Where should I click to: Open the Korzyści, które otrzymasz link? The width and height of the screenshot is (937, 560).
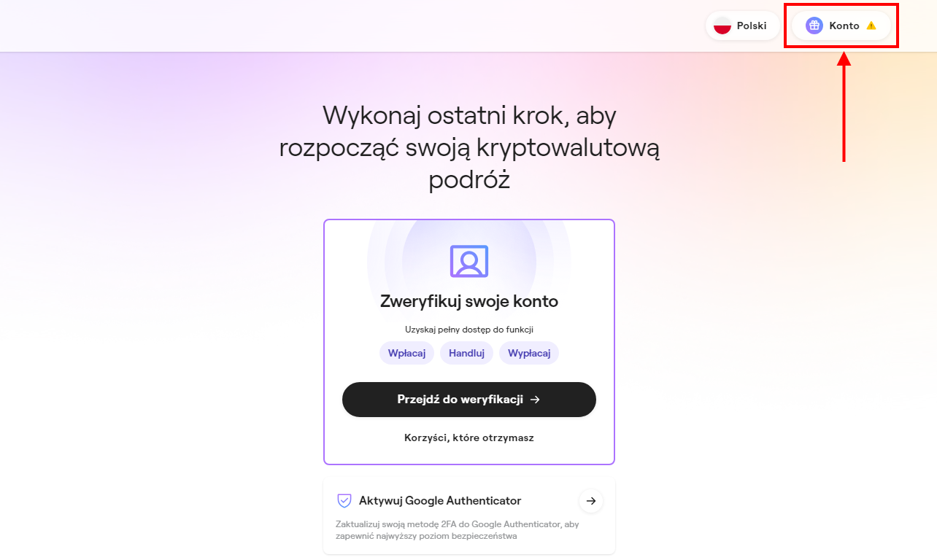coord(469,438)
